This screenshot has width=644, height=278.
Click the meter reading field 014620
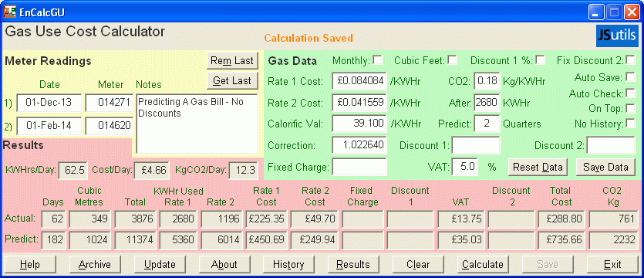(110, 126)
